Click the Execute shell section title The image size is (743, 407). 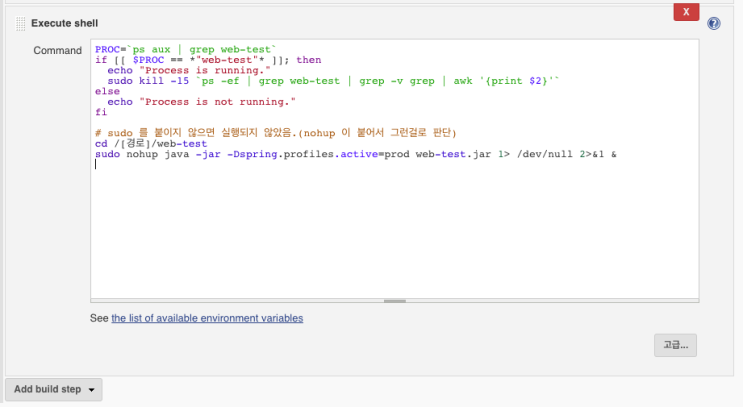click(65, 23)
